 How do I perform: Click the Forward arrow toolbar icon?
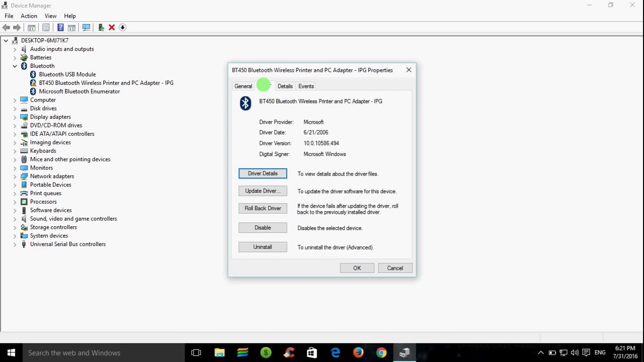17,27
